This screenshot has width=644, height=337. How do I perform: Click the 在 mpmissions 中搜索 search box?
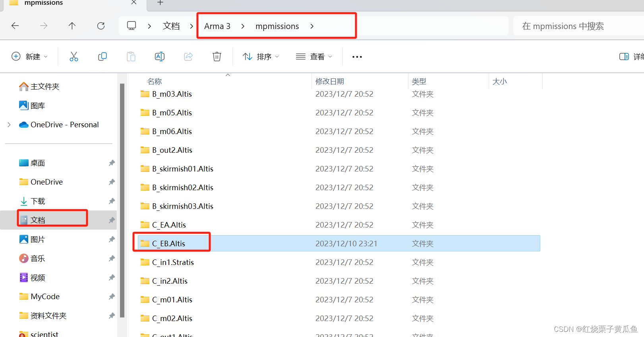pos(578,26)
